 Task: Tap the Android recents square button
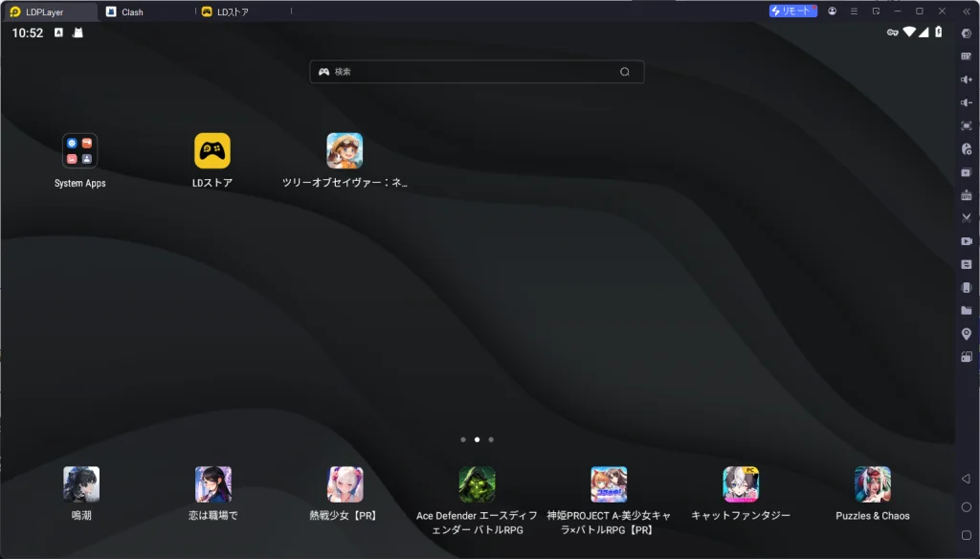967,535
